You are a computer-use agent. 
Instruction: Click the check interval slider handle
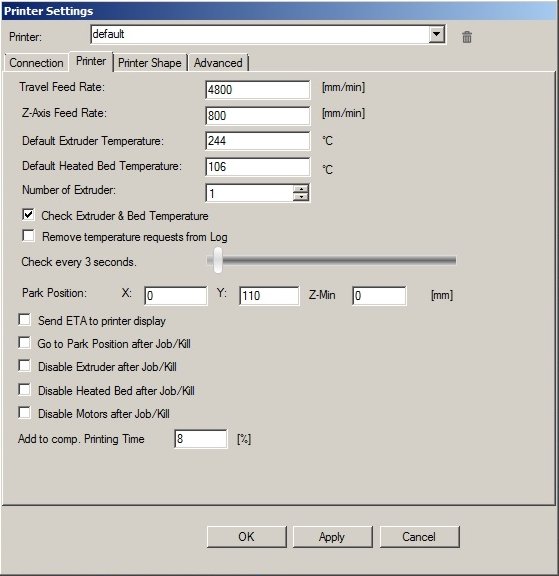click(218, 260)
